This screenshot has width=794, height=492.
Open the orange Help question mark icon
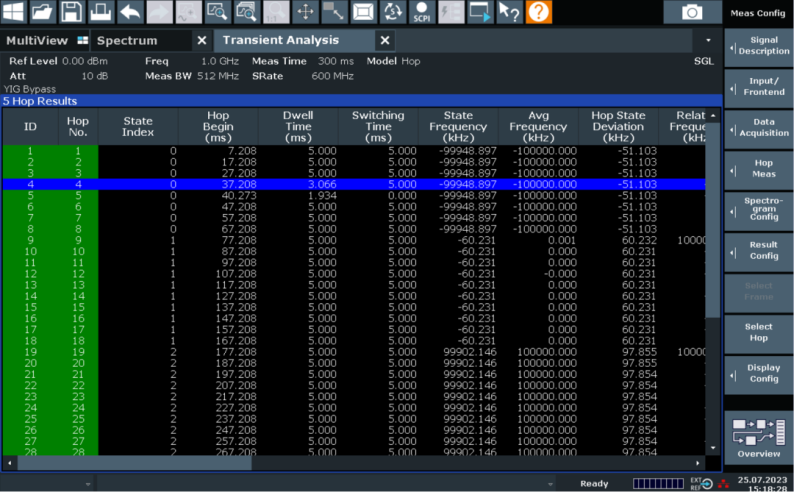coord(539,12)
